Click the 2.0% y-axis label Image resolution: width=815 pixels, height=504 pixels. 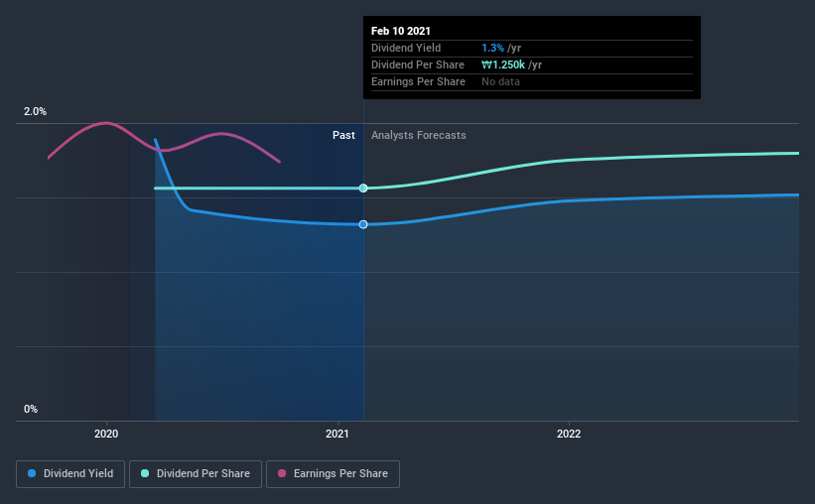[35, 111]
